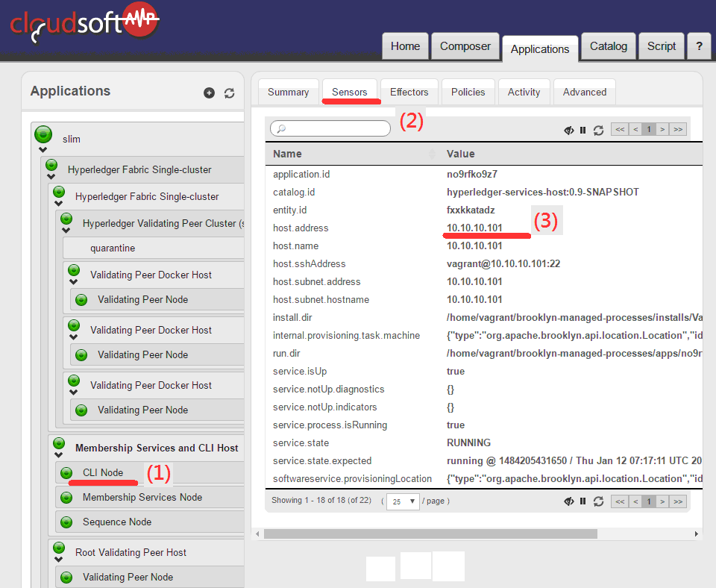
Task: Click the Cloudsoft AMP logo
Action: (x=84, y=23)
